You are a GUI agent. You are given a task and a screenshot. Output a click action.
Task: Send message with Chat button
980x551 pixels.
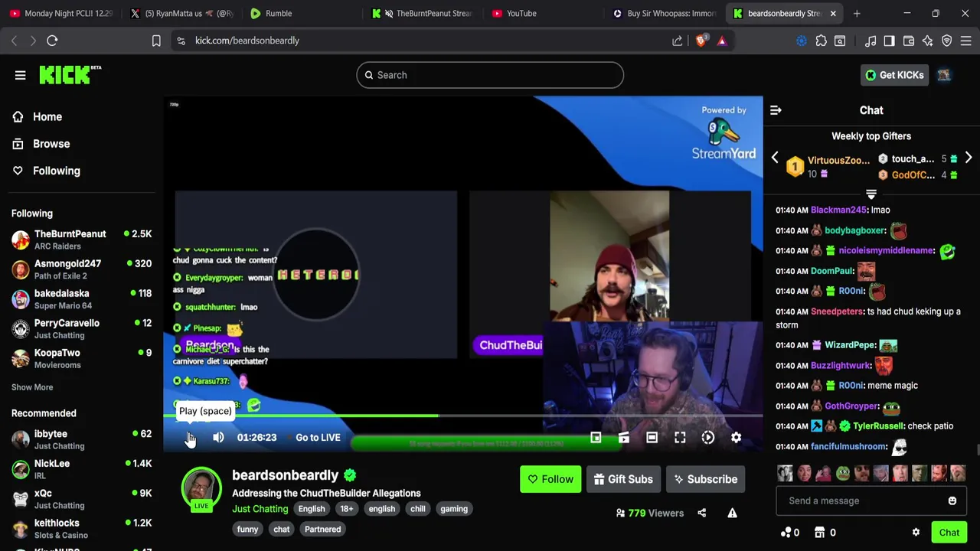point(949,533)
